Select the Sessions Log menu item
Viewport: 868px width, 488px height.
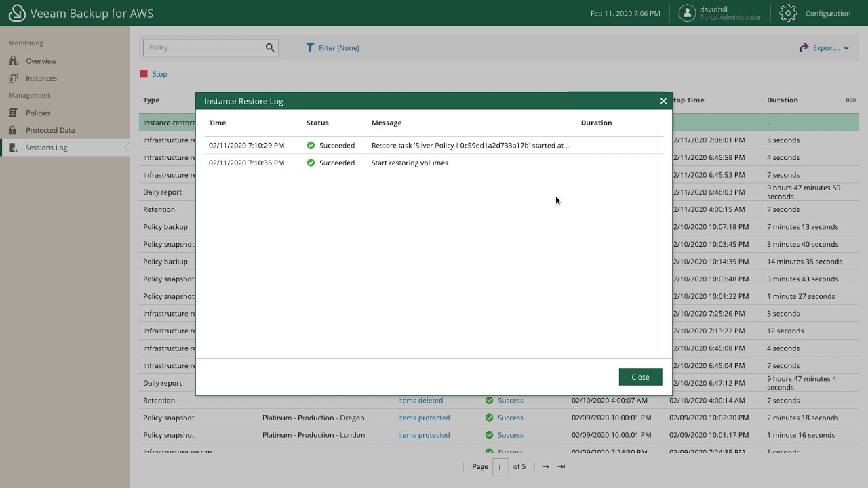[46, 148]
